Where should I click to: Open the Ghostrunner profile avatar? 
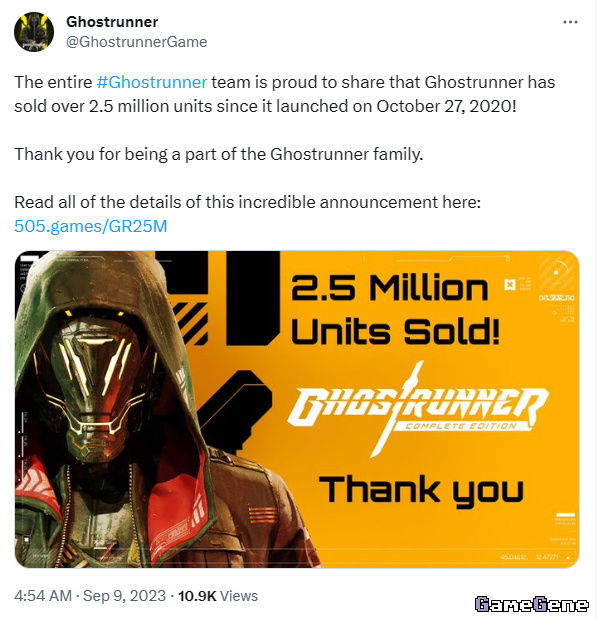(x=34, y=32)
